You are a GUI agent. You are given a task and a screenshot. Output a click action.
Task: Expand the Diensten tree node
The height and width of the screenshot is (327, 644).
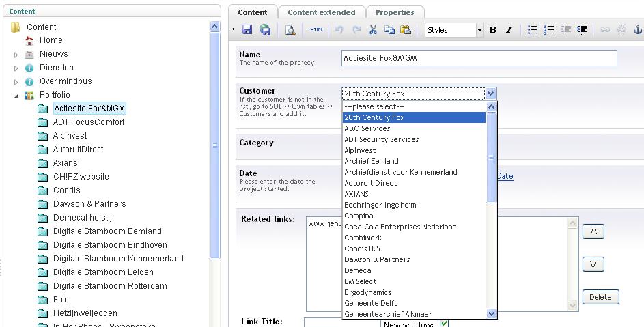point(16,68)
